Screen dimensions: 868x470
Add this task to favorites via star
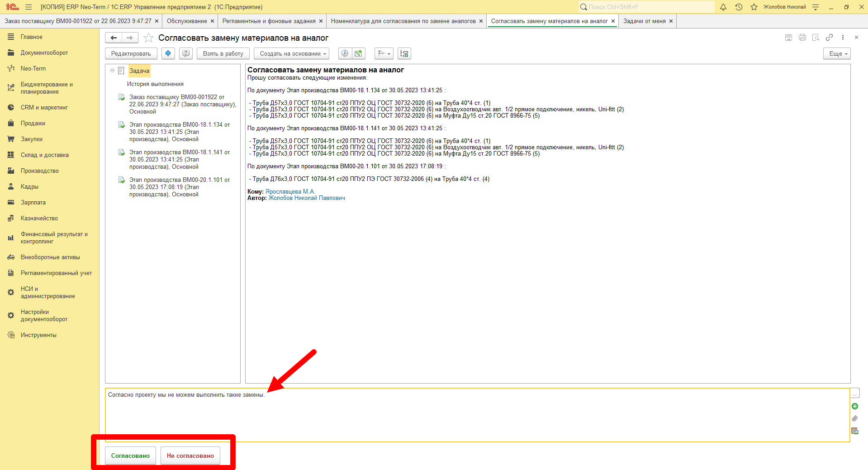click(148, 38)
